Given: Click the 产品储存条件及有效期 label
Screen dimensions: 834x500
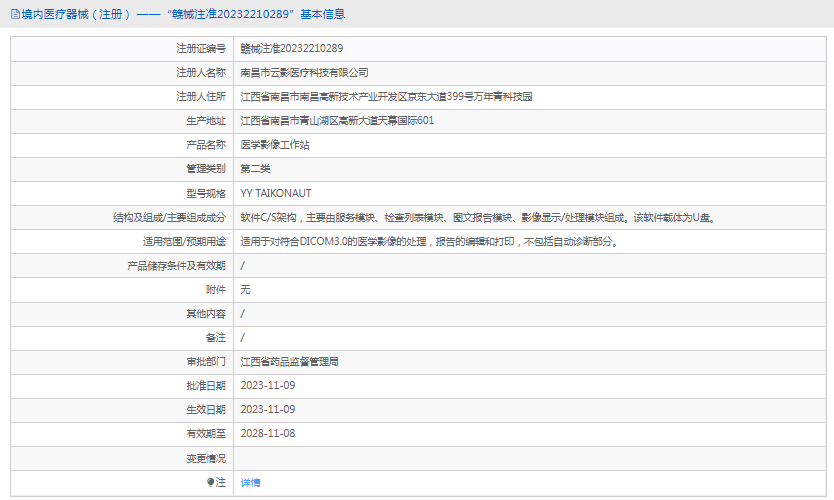Looking at the screenshot, I should (176, 265).
